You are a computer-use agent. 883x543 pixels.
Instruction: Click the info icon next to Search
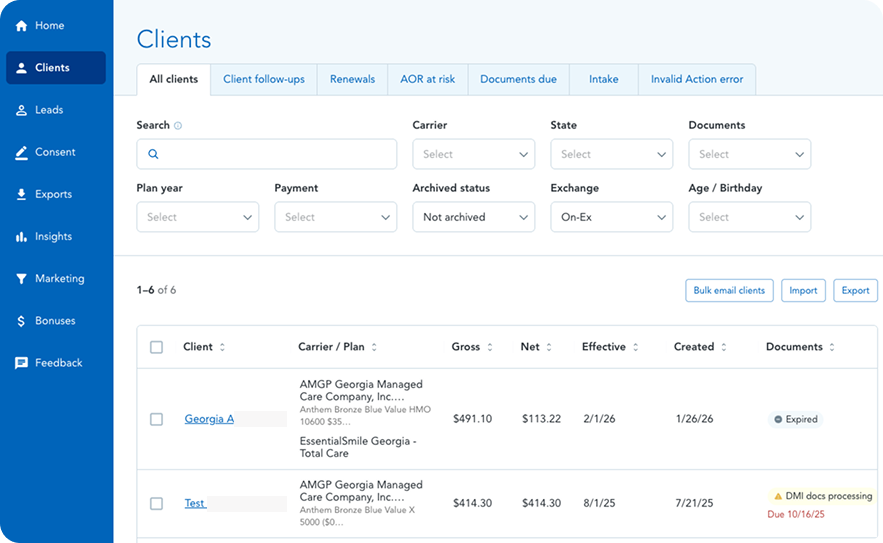point(178,126)
